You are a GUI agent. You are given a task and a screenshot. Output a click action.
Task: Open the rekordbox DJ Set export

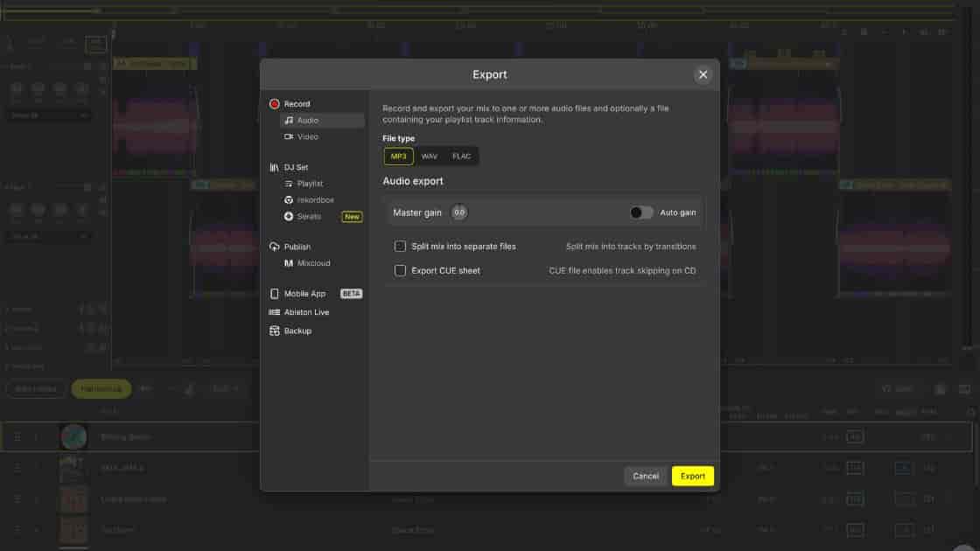(x=315, y=200)
